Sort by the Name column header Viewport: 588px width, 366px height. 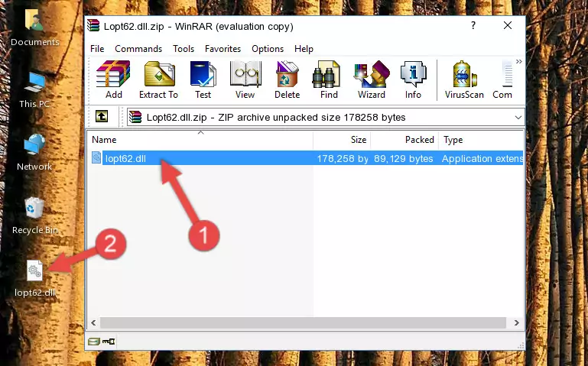coord(200,140)
